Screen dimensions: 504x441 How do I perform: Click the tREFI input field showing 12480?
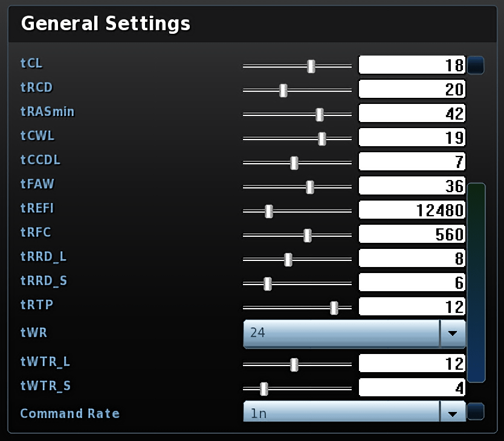(412, 210)
